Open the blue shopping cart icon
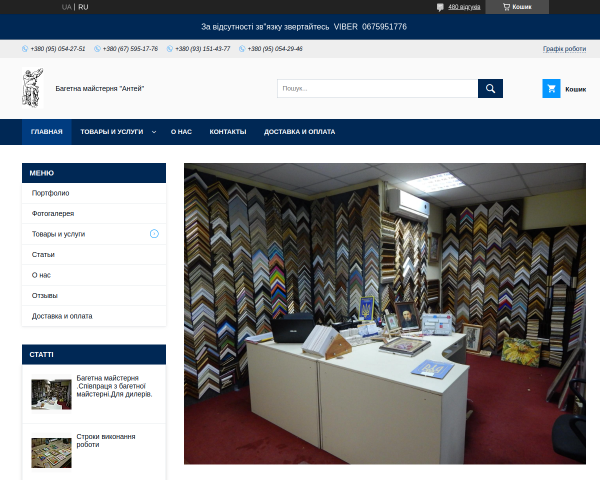The width and height of the screenshot is (600, 480). pyautogui.click(x=551, y=88)
